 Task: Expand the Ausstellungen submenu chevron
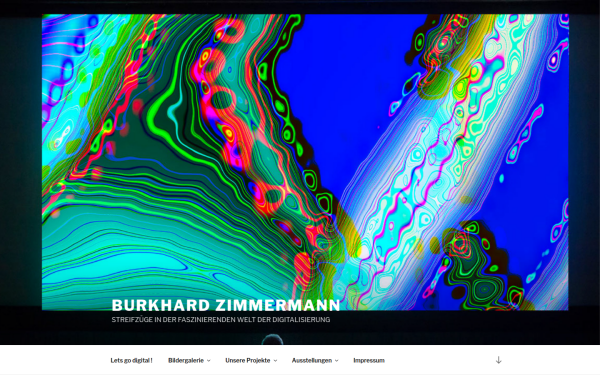pyautogui.click(x=337, y=361)
